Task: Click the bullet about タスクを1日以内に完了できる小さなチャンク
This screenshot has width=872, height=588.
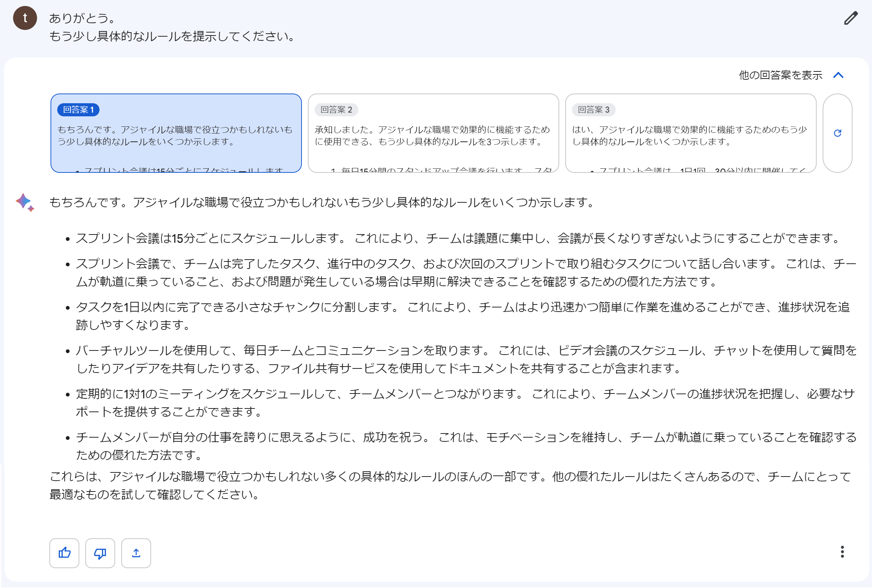Action: click(463, 316)
